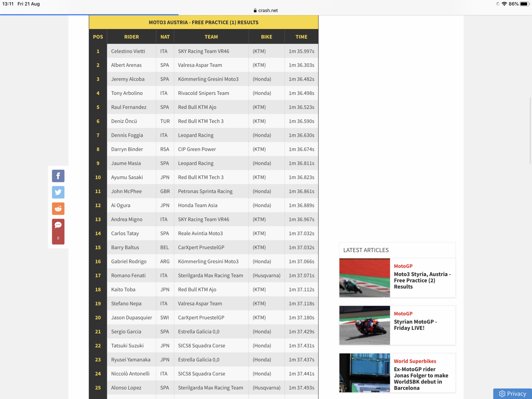
Task: Open Moto3 Styria Free Practice (2) Results article
Action: [x=422, y=280]
